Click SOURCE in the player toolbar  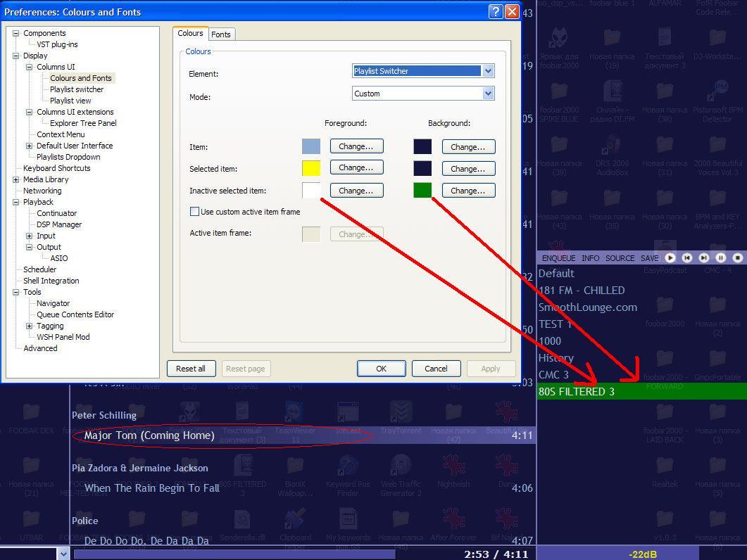click(620, 258)
